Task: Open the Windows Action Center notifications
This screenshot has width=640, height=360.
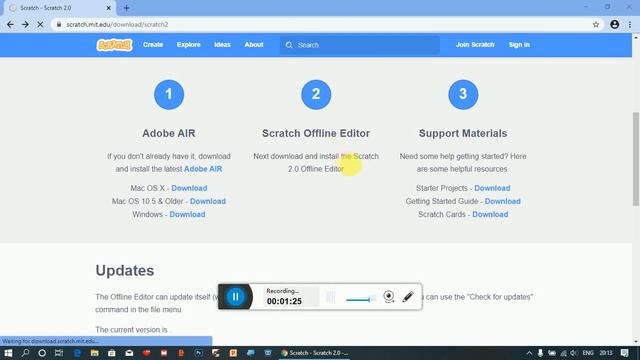Action: pyautogui.click(x=624, y=353)
